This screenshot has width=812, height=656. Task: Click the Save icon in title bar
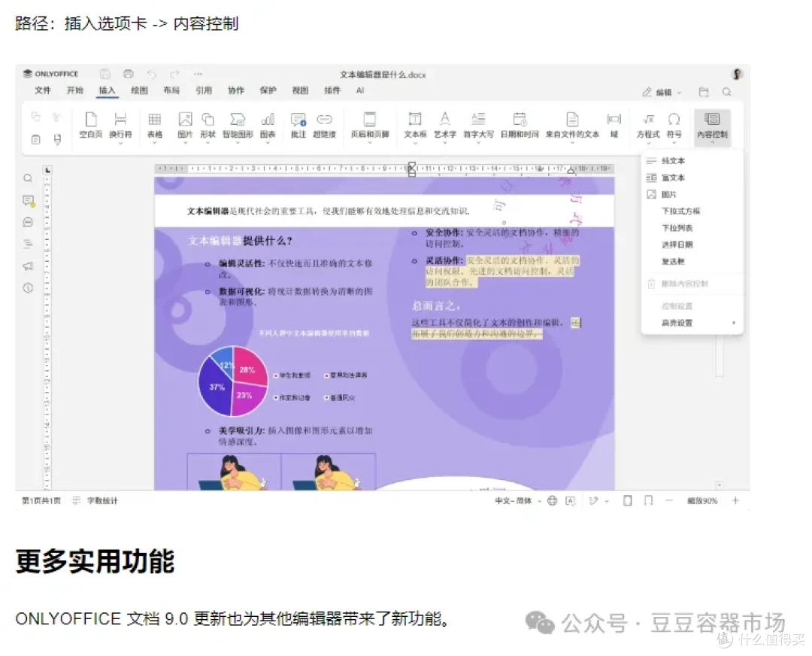pos(105,74)
